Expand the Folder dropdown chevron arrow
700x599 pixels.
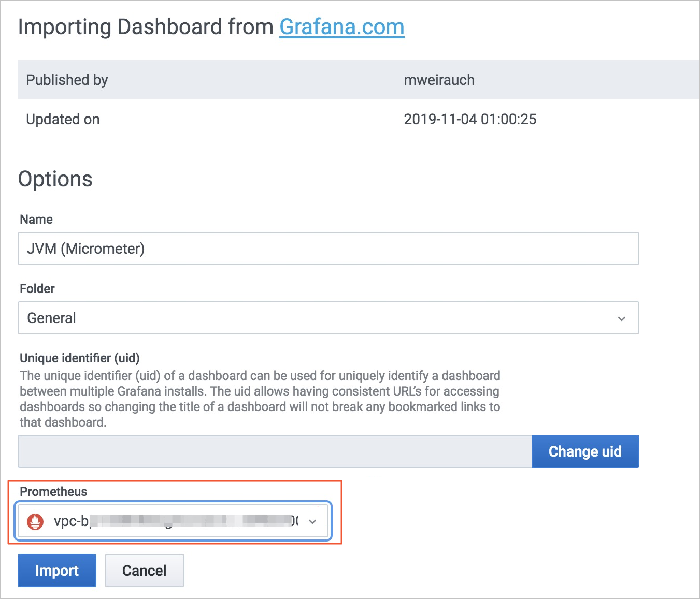tap(622, 318)
